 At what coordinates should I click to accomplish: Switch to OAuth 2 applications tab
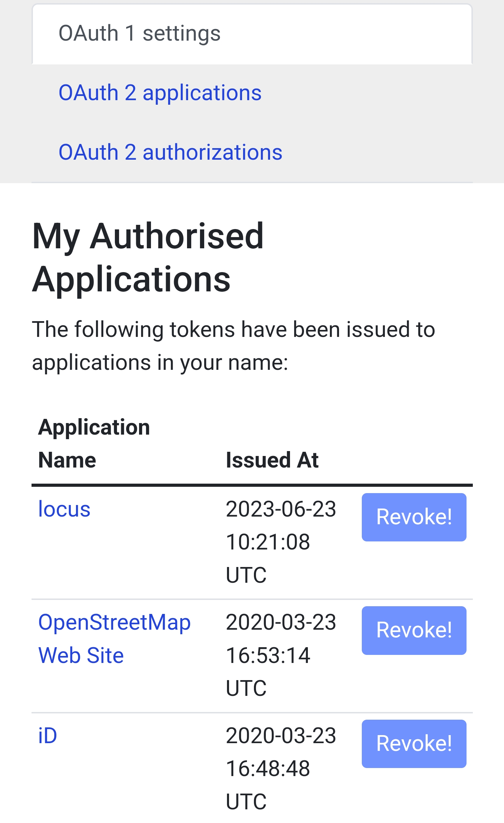(160, 93)
